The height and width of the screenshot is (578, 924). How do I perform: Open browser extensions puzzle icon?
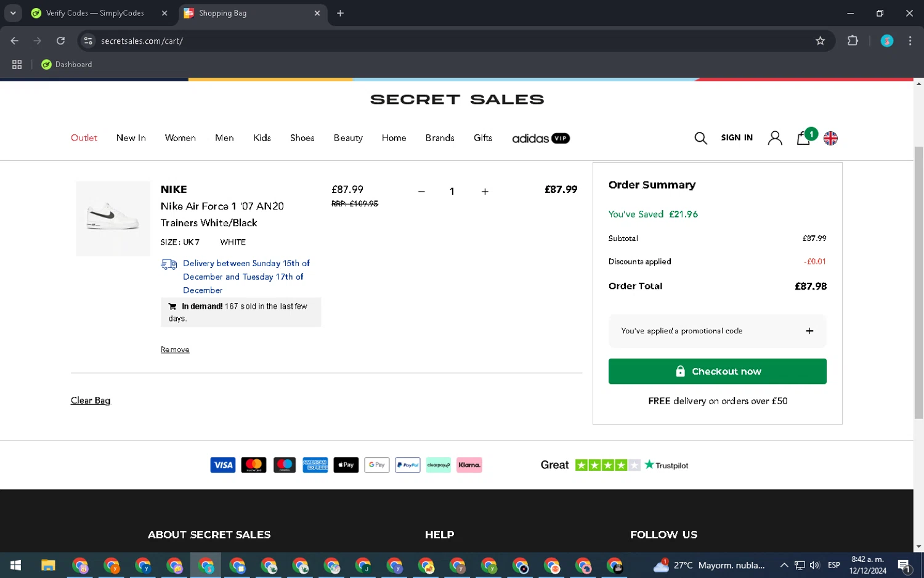[x=853, y=41]
